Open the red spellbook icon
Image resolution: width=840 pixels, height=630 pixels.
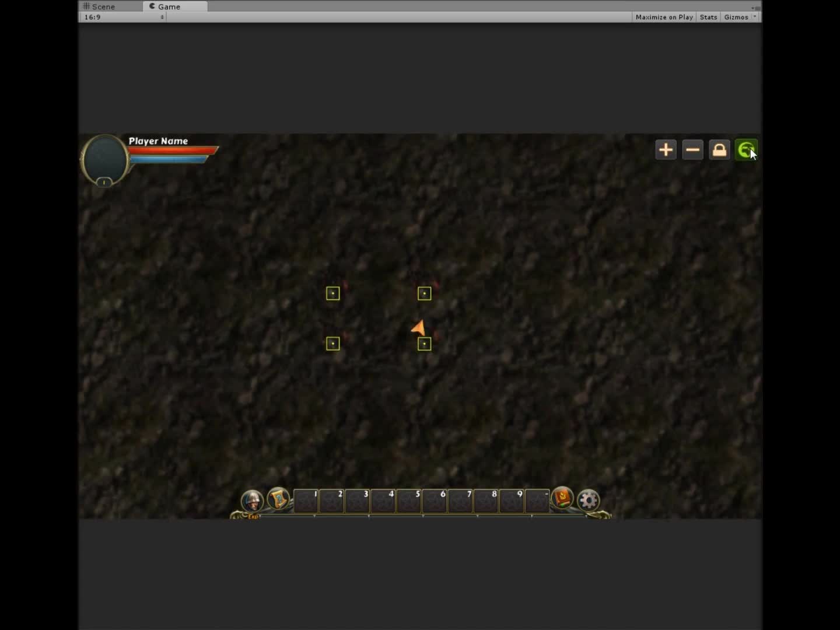coord(562,498)
